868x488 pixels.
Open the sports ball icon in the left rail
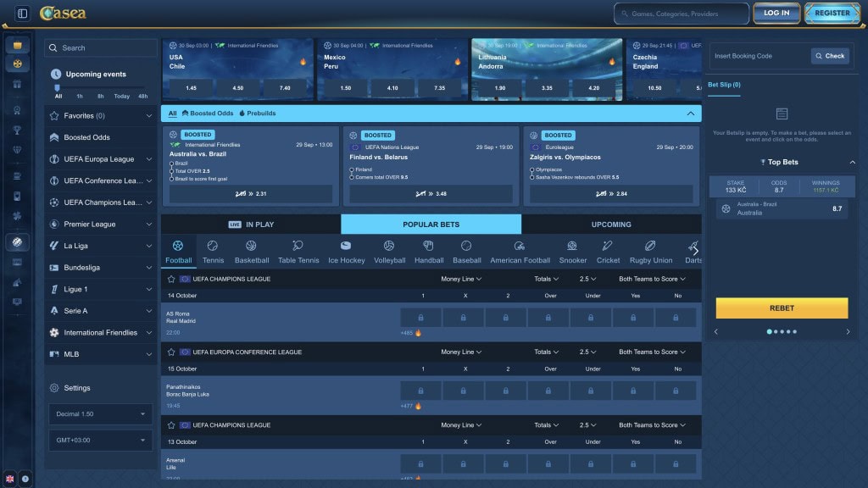17,241
